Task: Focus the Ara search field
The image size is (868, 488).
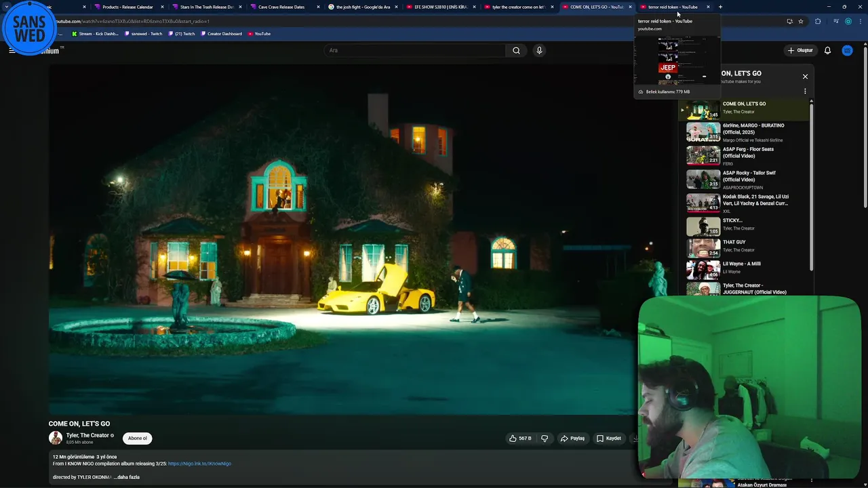Action: coord(415,50)
